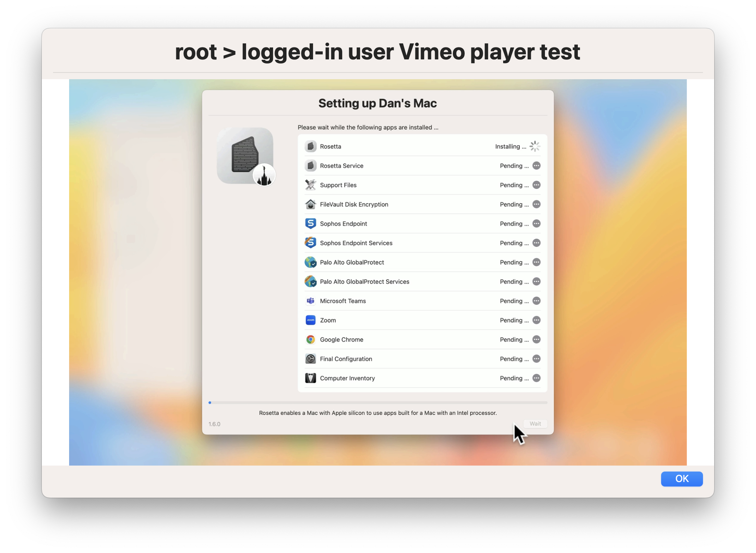Click the Sophos Endpoint shield icon

(311, 223)
